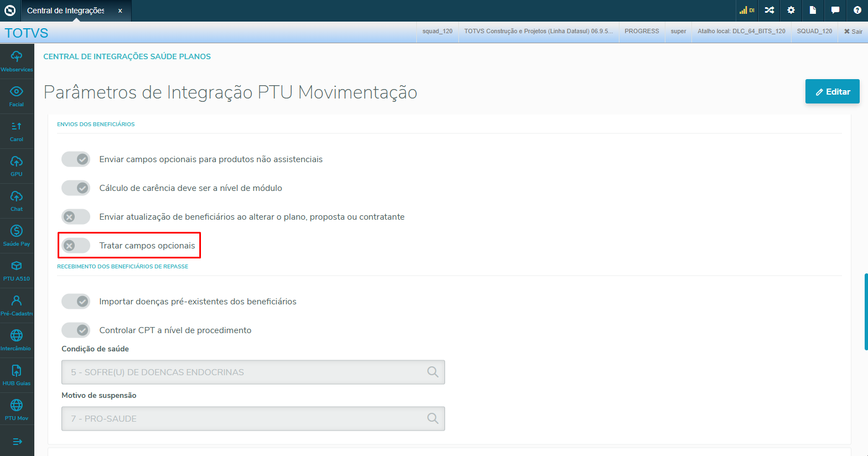Click Sair to log out
This screenshot has width=868, height=456.
pos(853,32)
